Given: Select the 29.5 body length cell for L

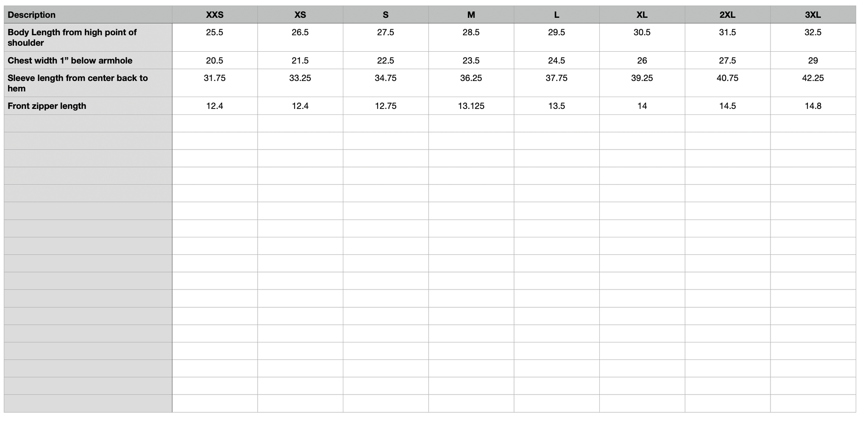Looking at the screenshot, I should tap(556, 33).
